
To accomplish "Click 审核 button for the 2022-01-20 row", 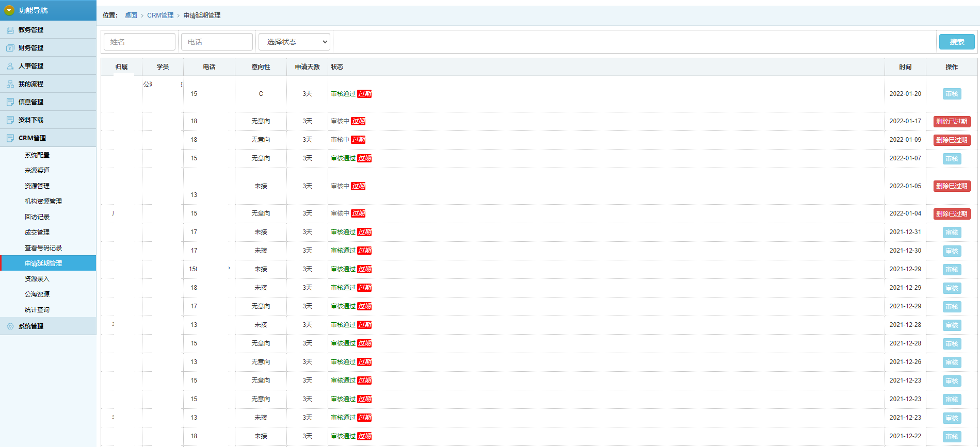I will coord(952,94).
